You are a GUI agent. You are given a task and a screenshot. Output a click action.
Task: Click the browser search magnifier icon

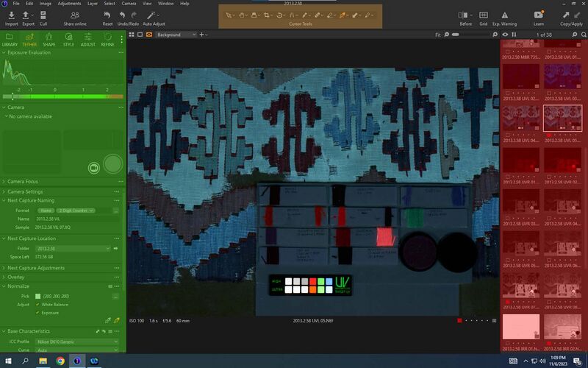pyautogui.click(x=584, y=35)
